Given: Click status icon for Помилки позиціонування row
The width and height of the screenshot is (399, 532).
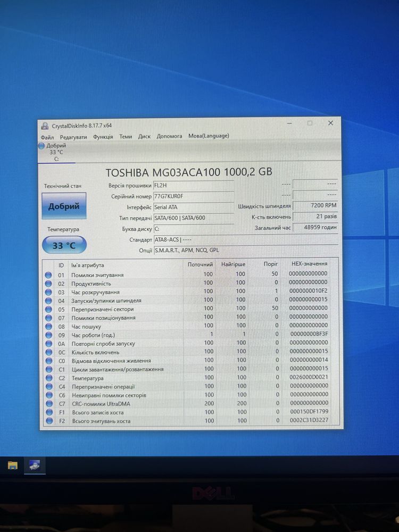Looking at the screenshot, I should click(x=48, y=318).
